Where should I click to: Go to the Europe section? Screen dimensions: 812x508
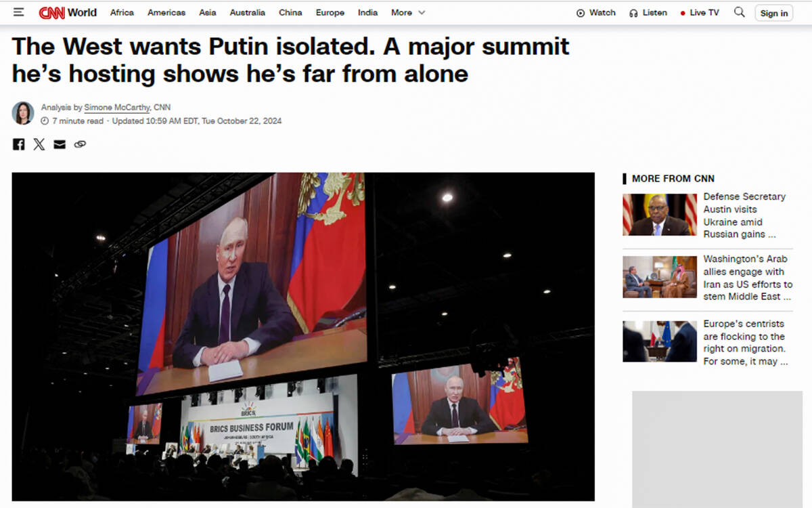[x=330, y=13]
